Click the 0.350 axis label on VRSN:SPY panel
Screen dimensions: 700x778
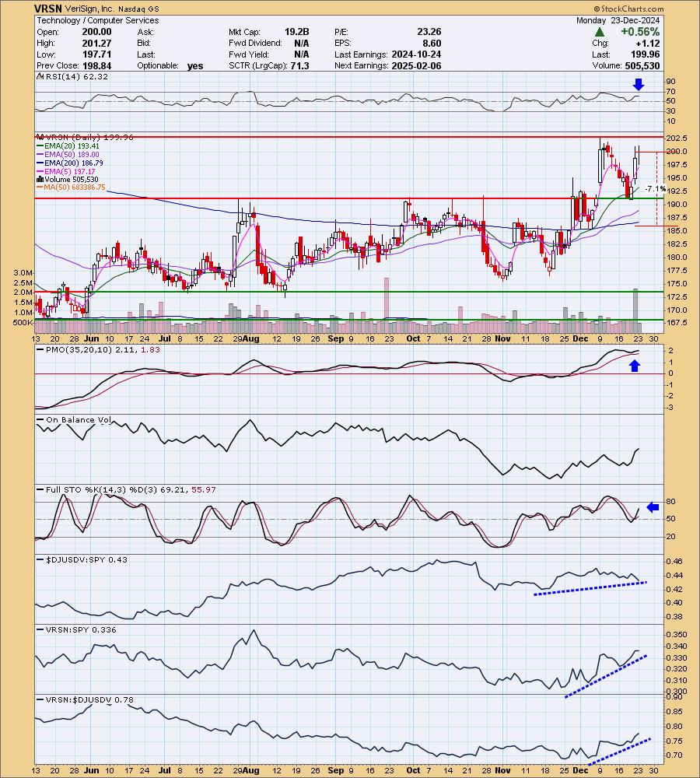677,635
